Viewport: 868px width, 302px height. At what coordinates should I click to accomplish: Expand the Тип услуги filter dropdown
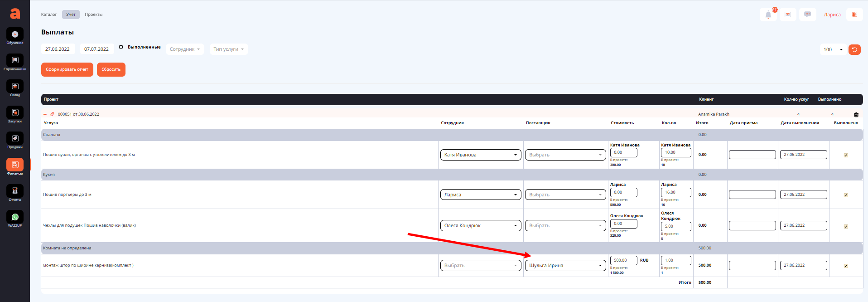228,49
